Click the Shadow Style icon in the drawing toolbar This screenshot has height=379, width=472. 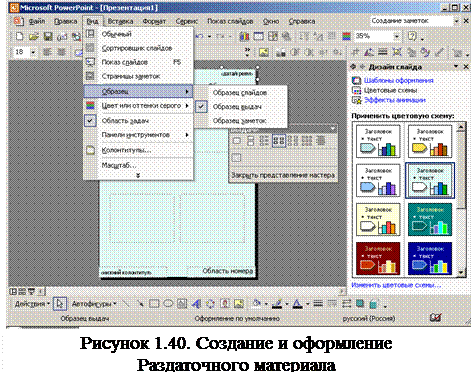360,304
